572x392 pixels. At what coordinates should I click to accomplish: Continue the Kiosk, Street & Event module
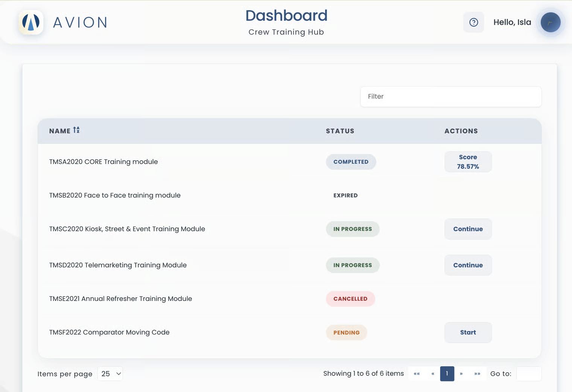pyautogui.click(x=468, y=229)
